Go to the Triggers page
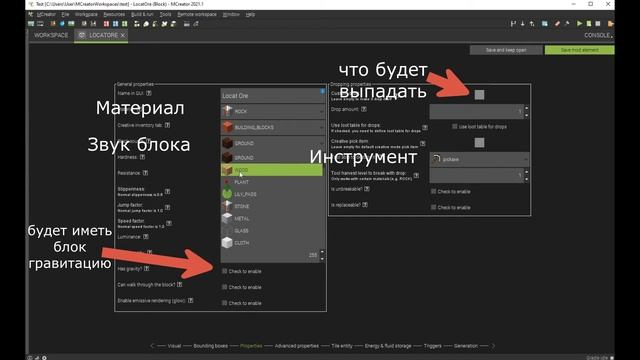This screenshot has width=640, height=360. click(x=433, y=346)
